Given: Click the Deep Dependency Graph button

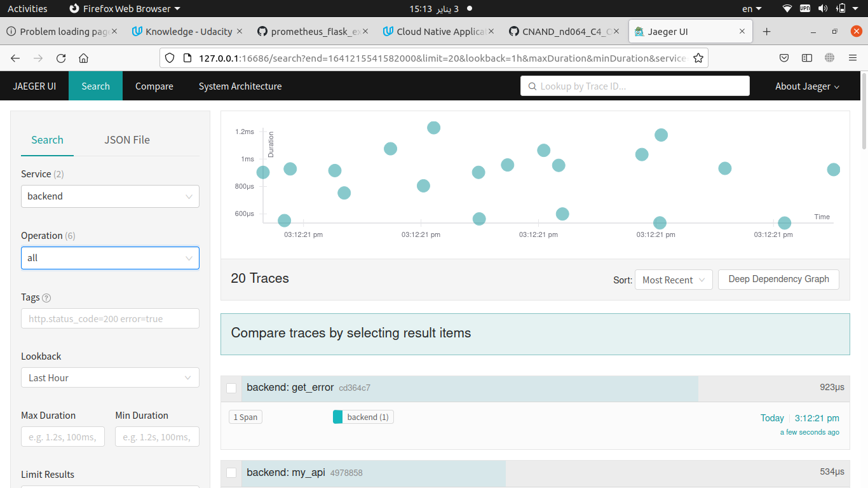Looking at the screenshot, I should point(778,279).
